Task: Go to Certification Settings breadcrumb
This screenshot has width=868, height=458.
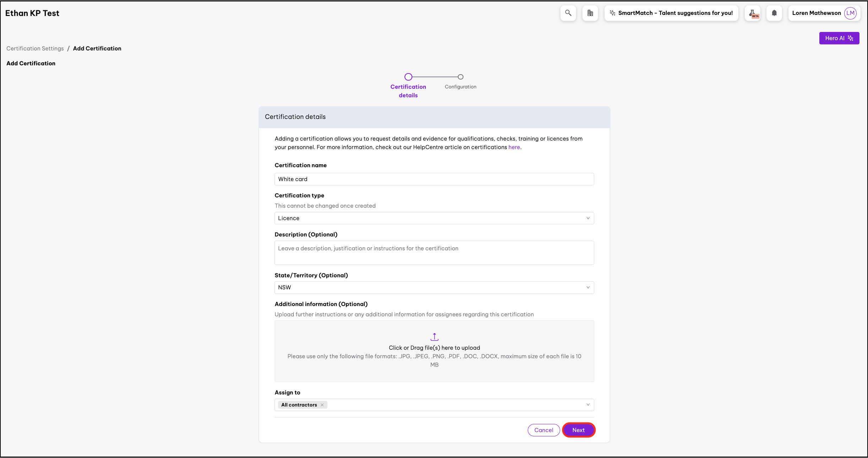Action: [x=35, y=48]
